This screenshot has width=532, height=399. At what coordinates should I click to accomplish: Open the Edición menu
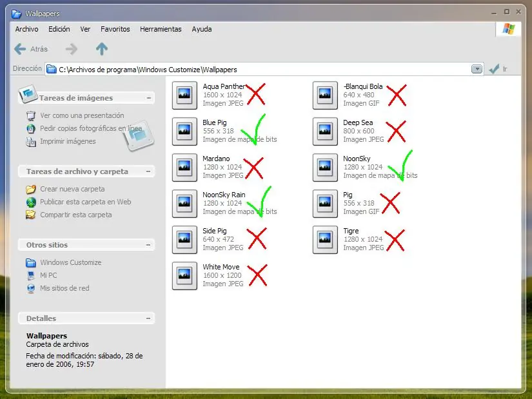59,29
